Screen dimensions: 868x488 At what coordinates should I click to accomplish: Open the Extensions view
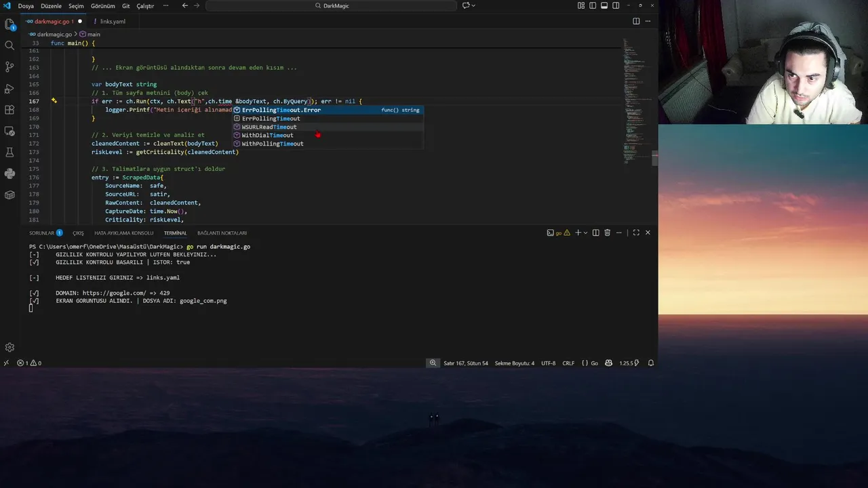pyautogui.click(x=9, y=110)
